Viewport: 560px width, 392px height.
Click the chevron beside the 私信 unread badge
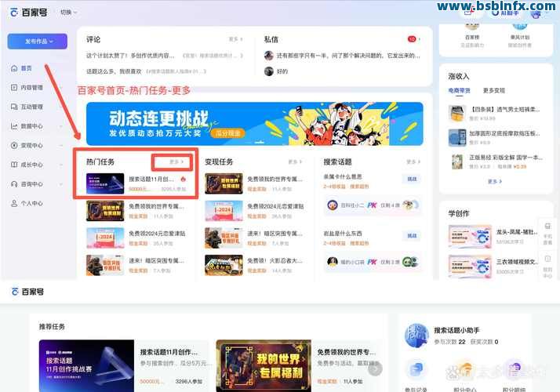point(420,39)
